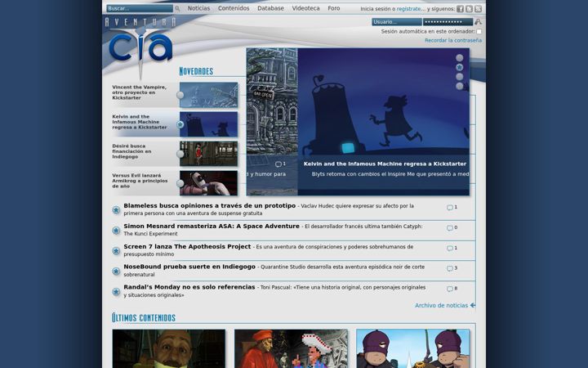Click the Désiré Indiegogo thumbnail

pos(208,154)
